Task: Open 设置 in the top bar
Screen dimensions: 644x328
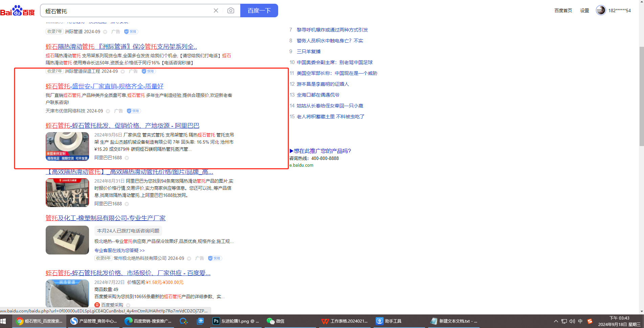Action: pos(584,11)
